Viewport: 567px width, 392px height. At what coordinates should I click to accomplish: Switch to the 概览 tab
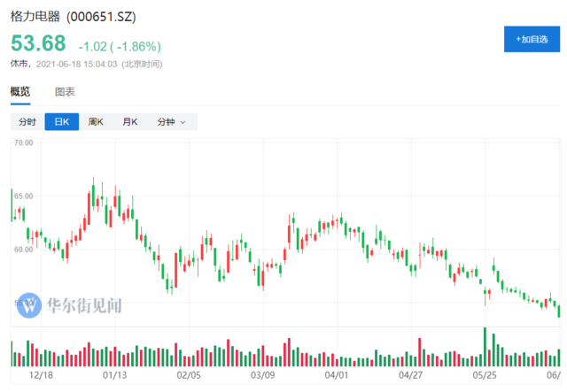(19, 91)
